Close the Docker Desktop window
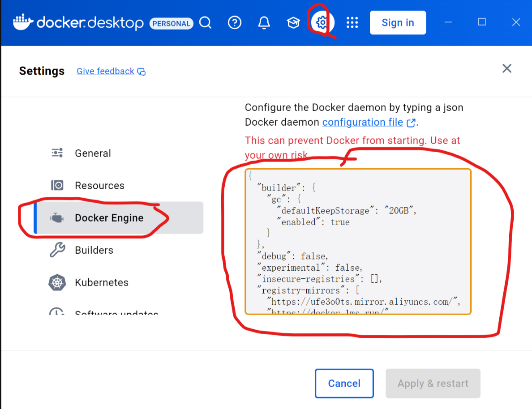Screen dimensions: 532x409 pyautogui.click(x=516, y=22)
